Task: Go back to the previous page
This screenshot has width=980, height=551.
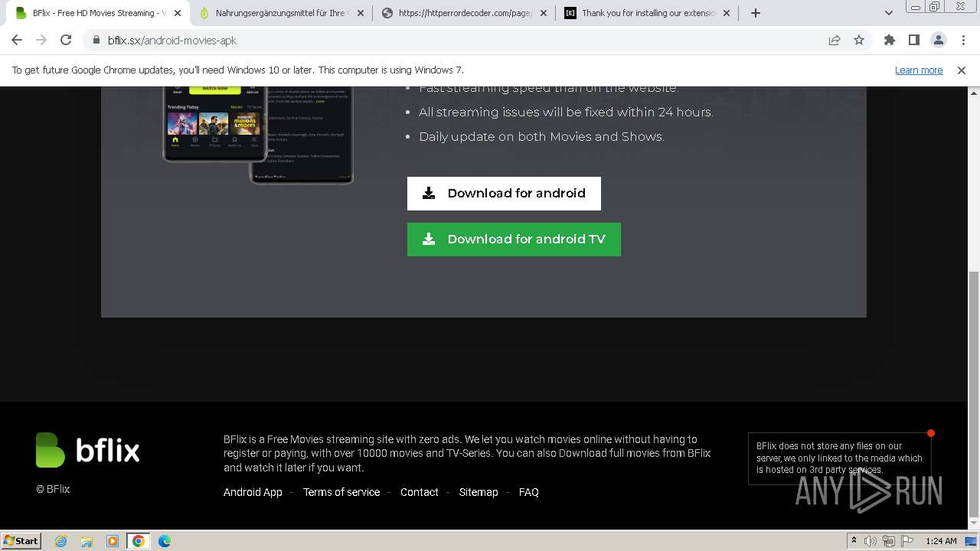Action: [17, 41]
